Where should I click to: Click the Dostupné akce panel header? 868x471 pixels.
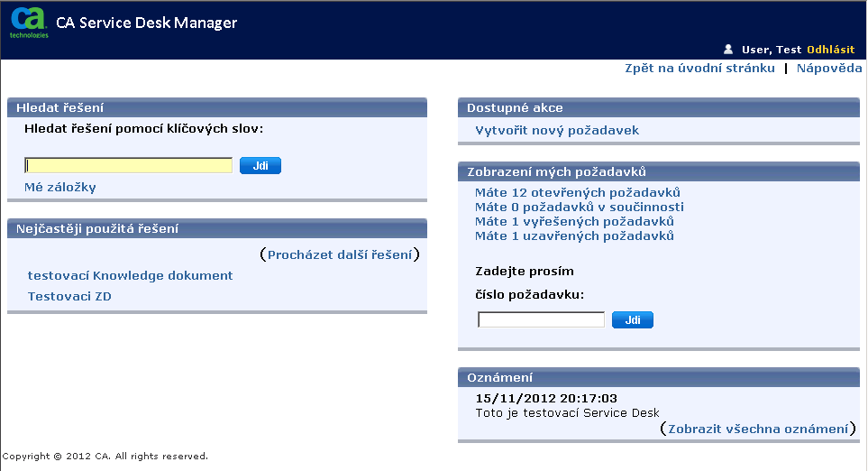coord(659,107)
